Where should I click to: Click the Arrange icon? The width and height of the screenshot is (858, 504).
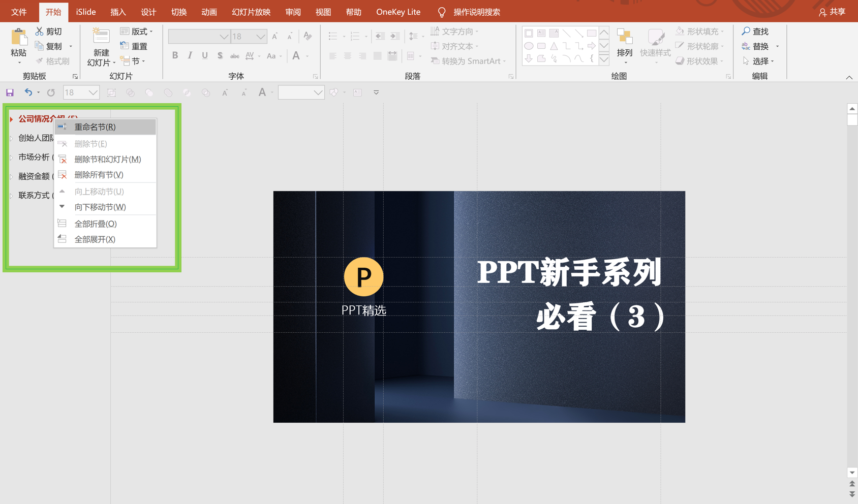coord(624,37)
